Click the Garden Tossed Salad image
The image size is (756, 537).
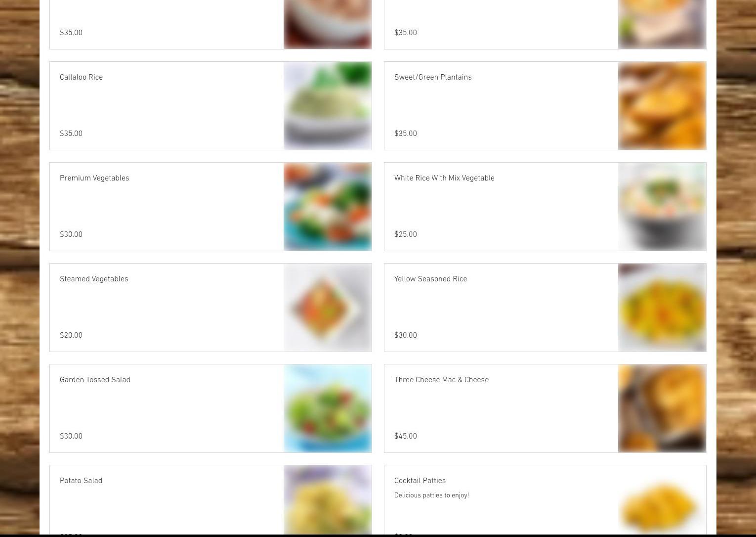[x=328, y=408]
